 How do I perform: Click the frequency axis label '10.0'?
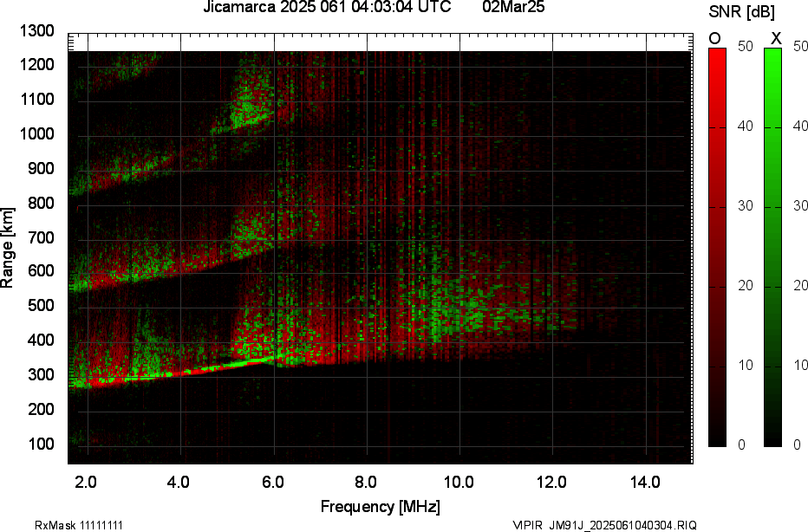tap(459, 482)
